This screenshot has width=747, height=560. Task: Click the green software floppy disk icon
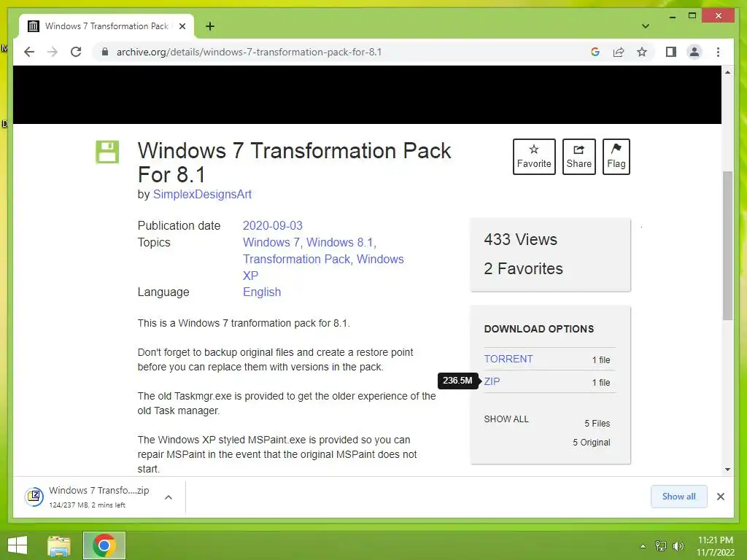tap(107, 152)
